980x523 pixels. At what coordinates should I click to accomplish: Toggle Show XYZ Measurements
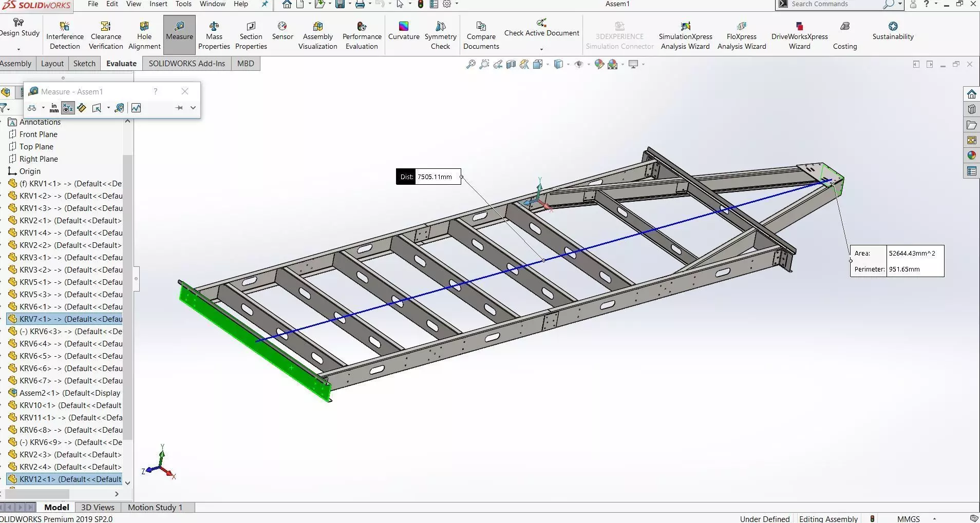(68, 108)
